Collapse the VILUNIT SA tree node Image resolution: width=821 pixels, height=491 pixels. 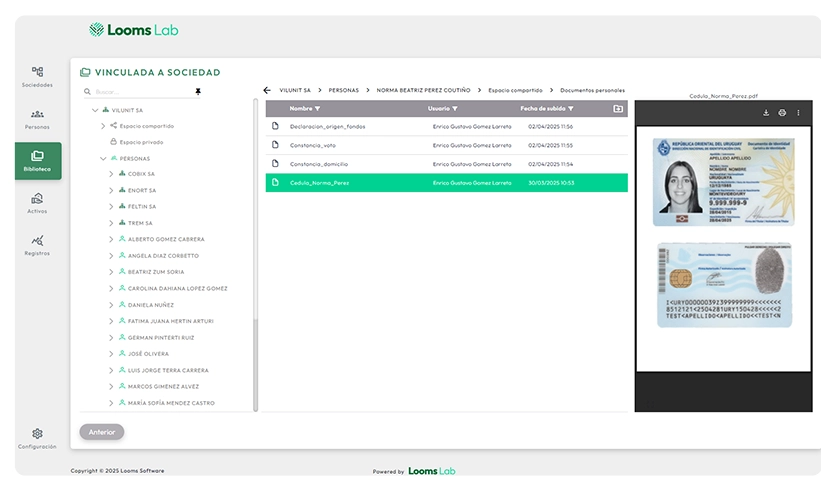click(x=95, y=110)
